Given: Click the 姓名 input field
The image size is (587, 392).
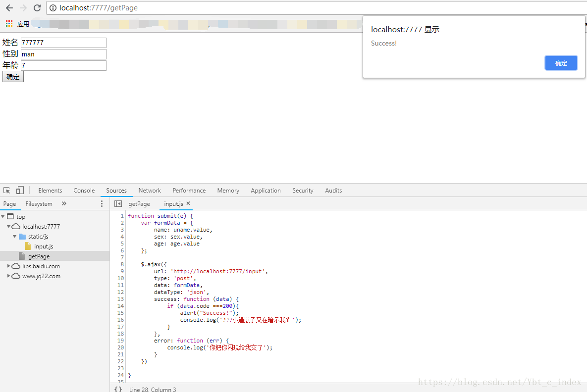Looking at the screenshot, I should point(63,43).
